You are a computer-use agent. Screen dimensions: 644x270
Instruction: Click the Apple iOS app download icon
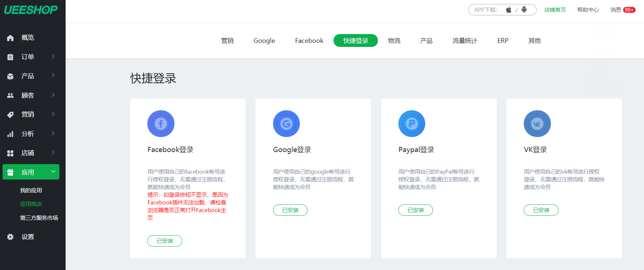(x=509, y=10)
